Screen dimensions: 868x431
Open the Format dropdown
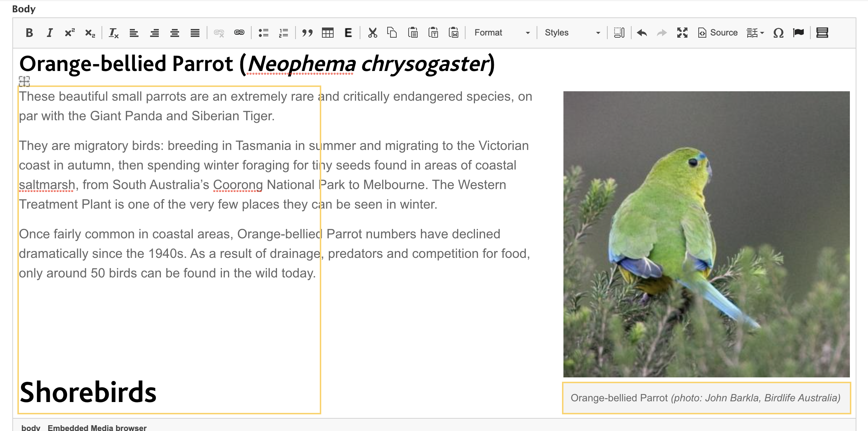tap(502, 33)
